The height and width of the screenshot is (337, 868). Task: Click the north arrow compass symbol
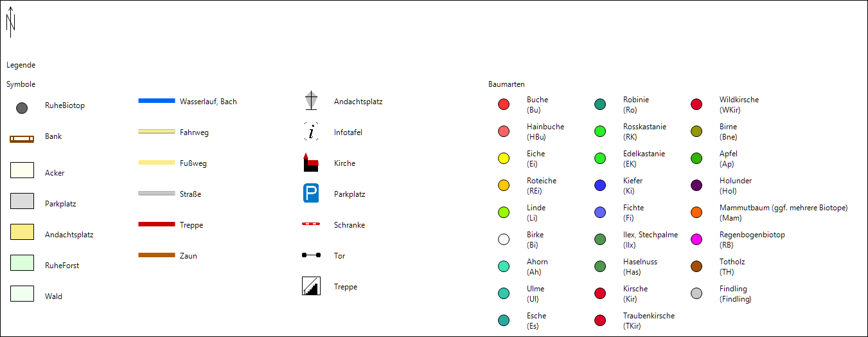click(x=10, y=22)
